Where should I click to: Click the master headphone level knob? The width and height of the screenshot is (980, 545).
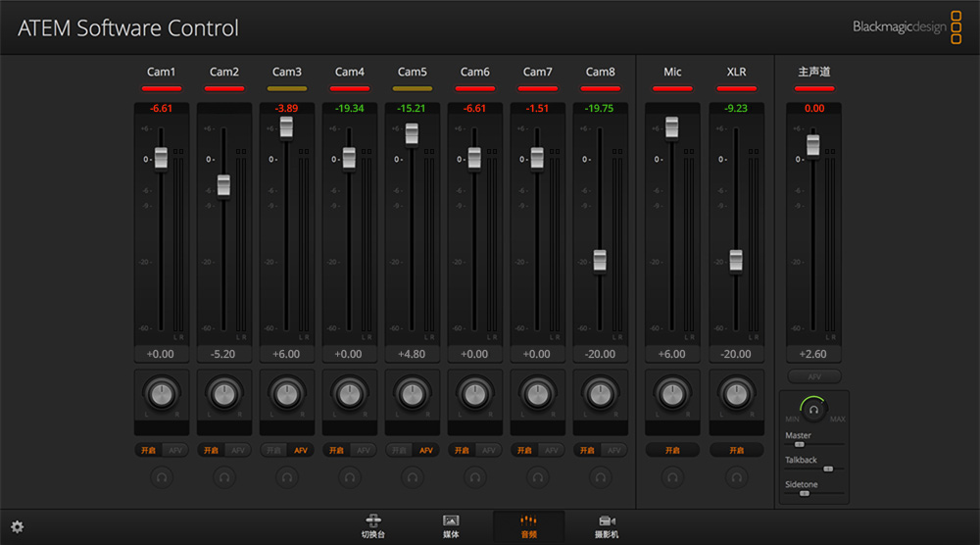pyautogui.click(x=813, y=410)
